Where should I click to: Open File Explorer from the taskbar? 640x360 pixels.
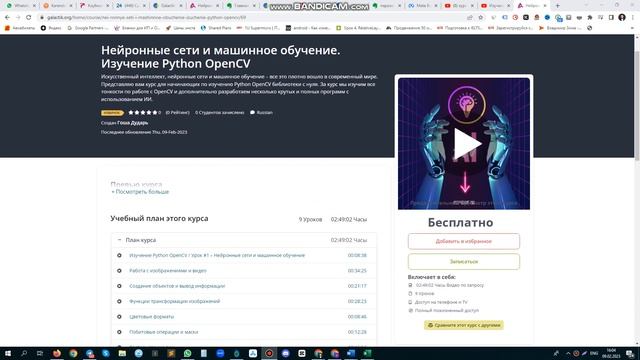[x=122, y=353]
